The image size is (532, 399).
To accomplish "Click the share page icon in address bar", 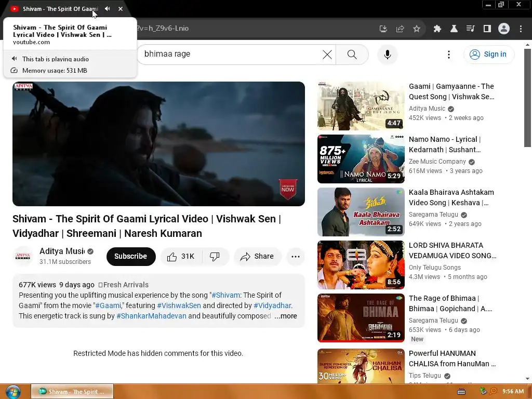I will [400, 29].
